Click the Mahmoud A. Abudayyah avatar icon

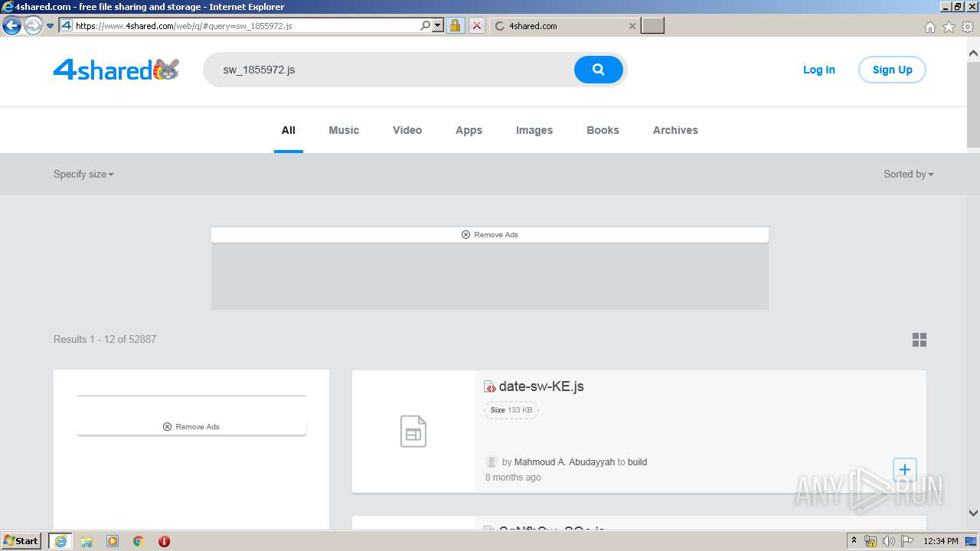492,461
